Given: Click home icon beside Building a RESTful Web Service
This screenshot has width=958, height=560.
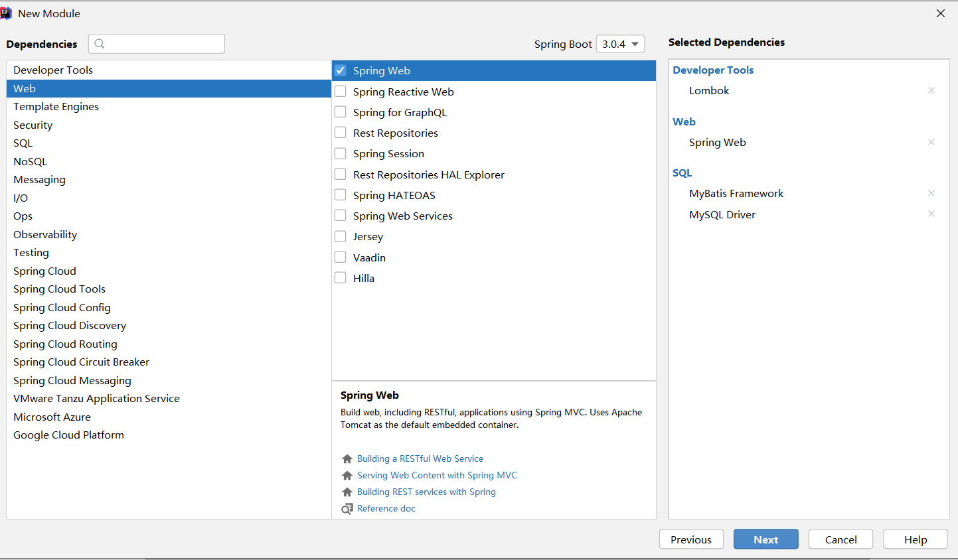Looking at the screenshot, I should point(347,459).
